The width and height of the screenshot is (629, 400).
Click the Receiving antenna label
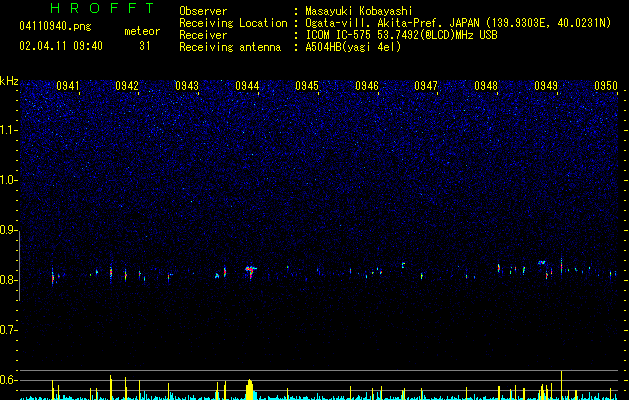[x=230, y=47]
